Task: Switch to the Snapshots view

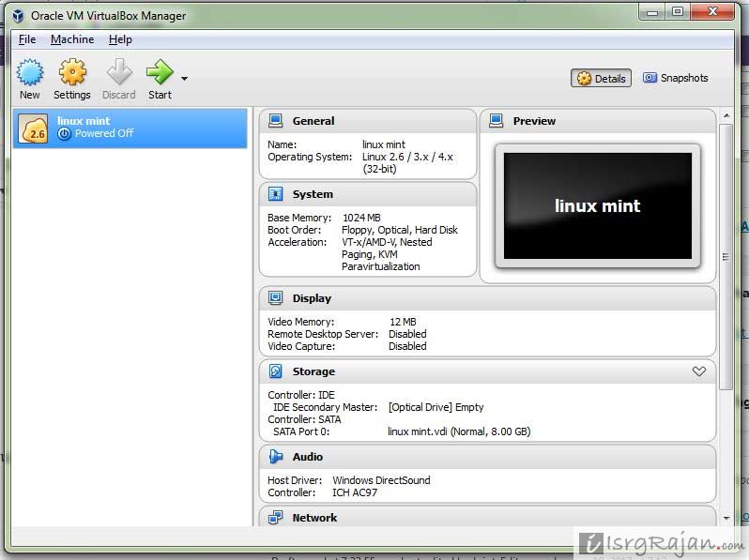Action: pyautogui.click(x=675, y=78)
